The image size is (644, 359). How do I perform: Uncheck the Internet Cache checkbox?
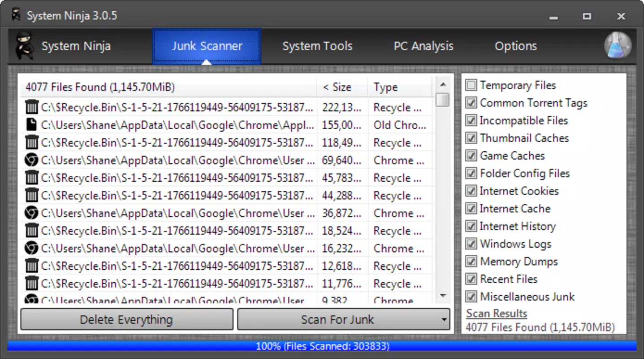[x=471, y=209]
